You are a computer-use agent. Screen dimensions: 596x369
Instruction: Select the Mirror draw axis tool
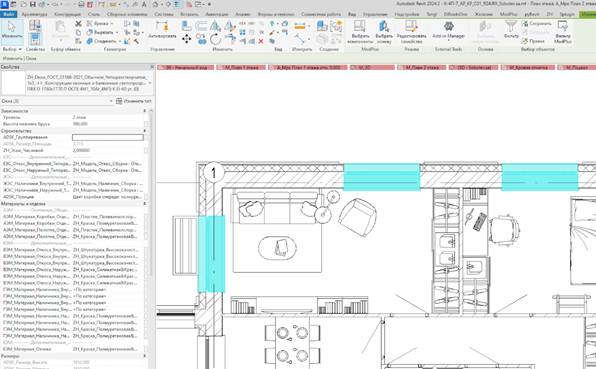pyautogui.click(x=230, y=26)
